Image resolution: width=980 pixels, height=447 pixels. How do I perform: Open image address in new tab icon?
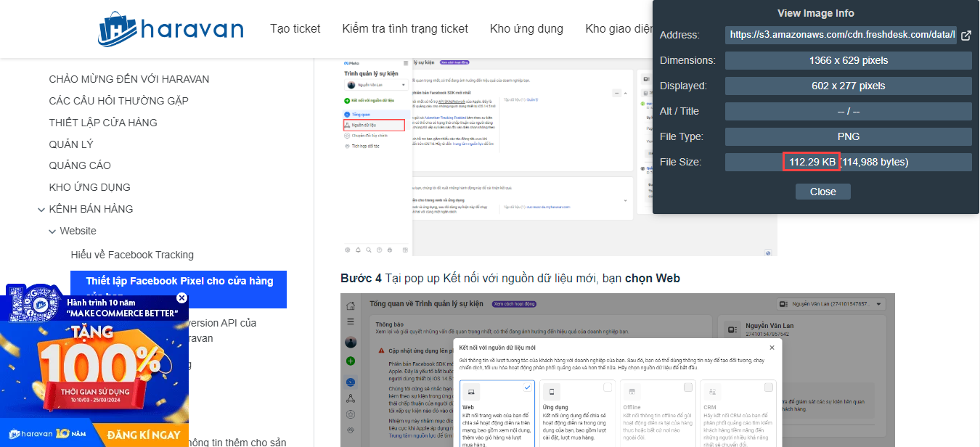coord(966,35)
